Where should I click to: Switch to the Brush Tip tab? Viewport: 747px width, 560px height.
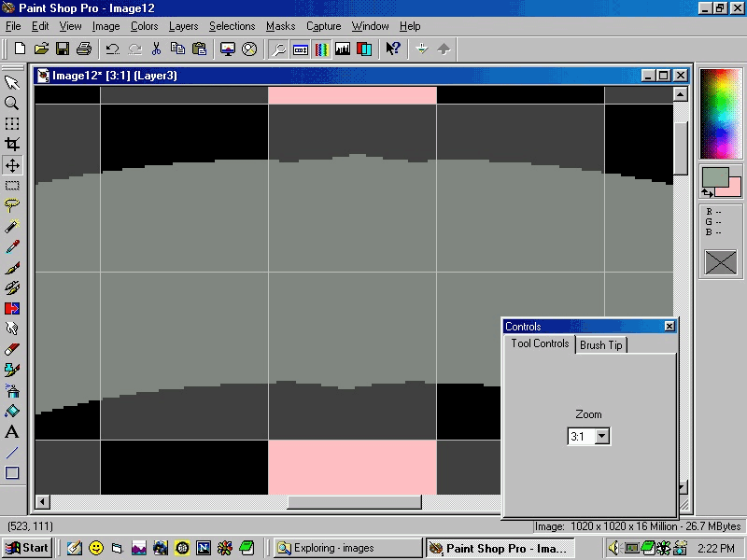coord(600,345)
